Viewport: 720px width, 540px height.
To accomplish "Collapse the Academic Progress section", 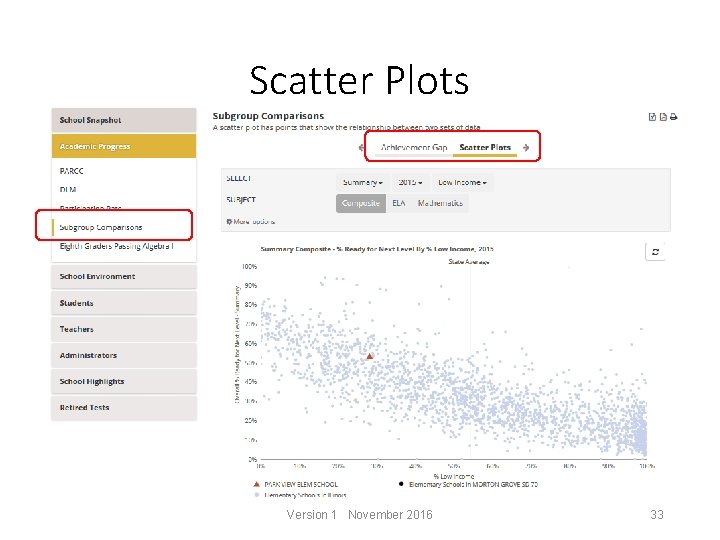I will [x=124, y=146].
